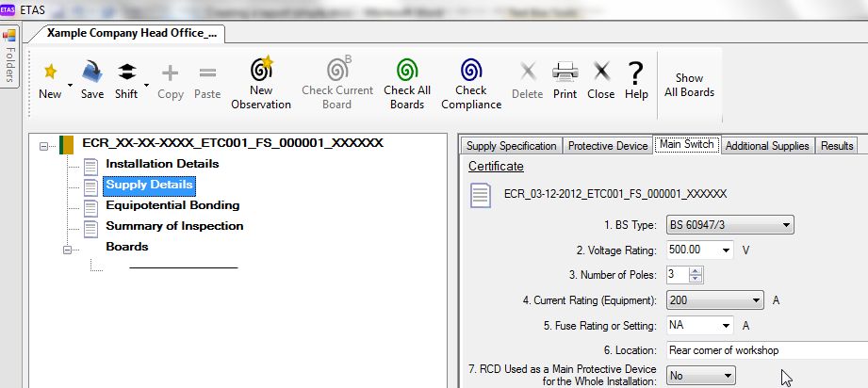Click Installation Details document icon

90,166
